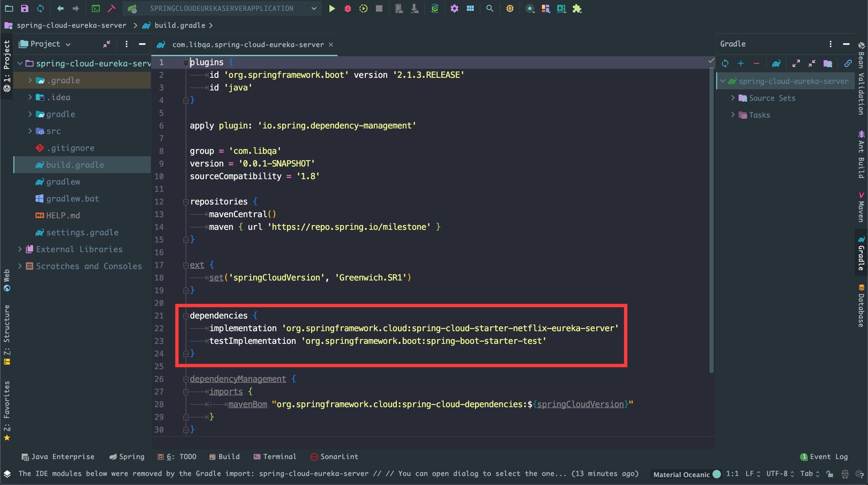Expand External Libraries node
The image size is (868, 485).
[x=20, y=249]
